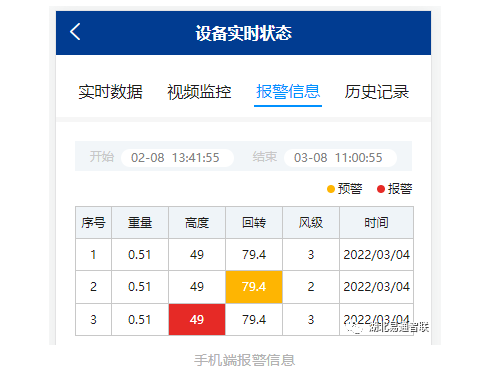Click row 2 height value 49
This screenshot has width=483, height=385.
[x=197, y=287]
